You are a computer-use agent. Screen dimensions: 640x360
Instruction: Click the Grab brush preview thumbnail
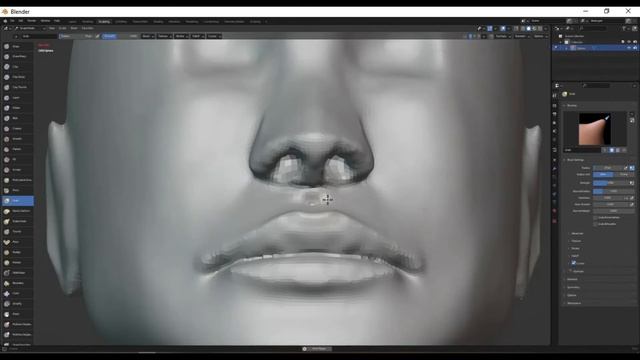[x=595, y=129]
